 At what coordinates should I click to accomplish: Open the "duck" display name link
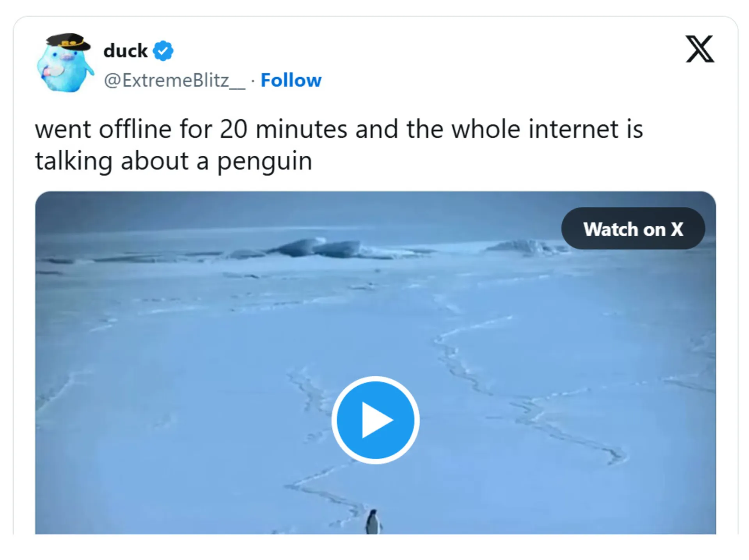tap(125, 51)
